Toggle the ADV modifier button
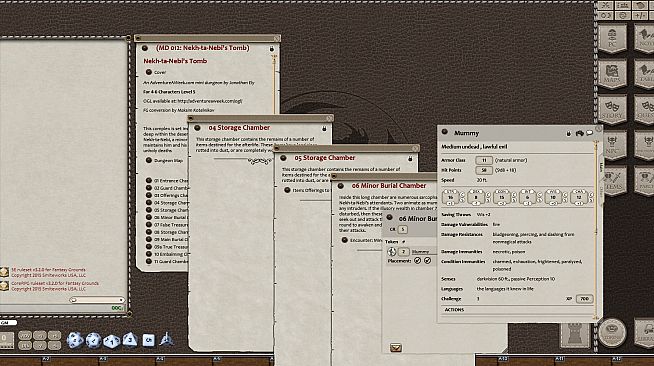The image size is (654, 366). [x=25, y=336]
